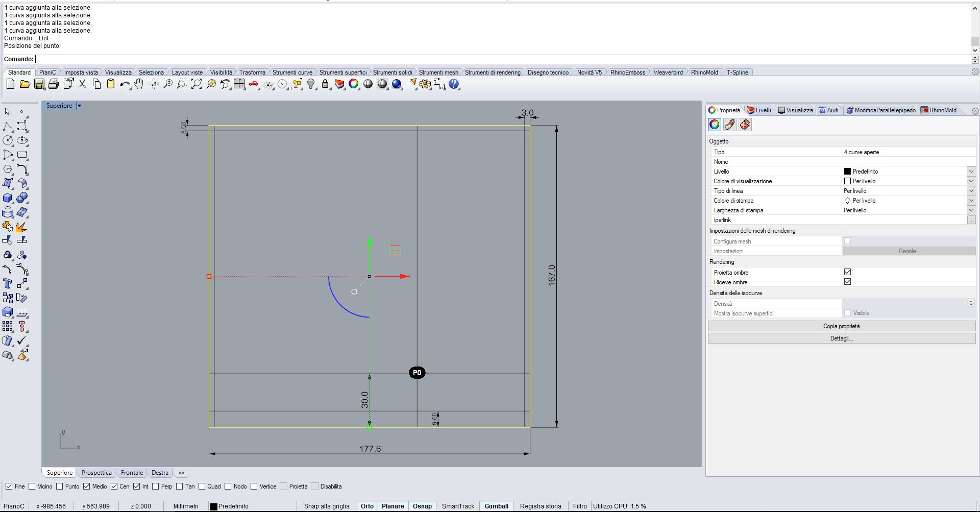The width and height of the screenshot is (980, 512).
Task: Click the red car named-view icon
Action: 254,84
